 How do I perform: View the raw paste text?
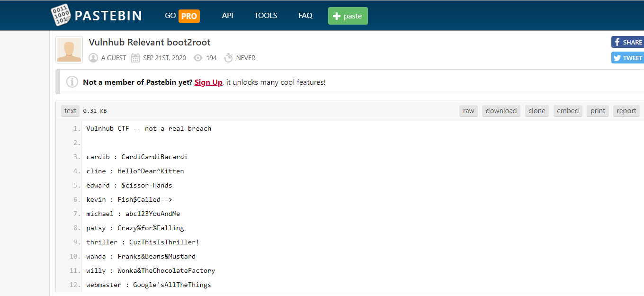coord(468,111)
